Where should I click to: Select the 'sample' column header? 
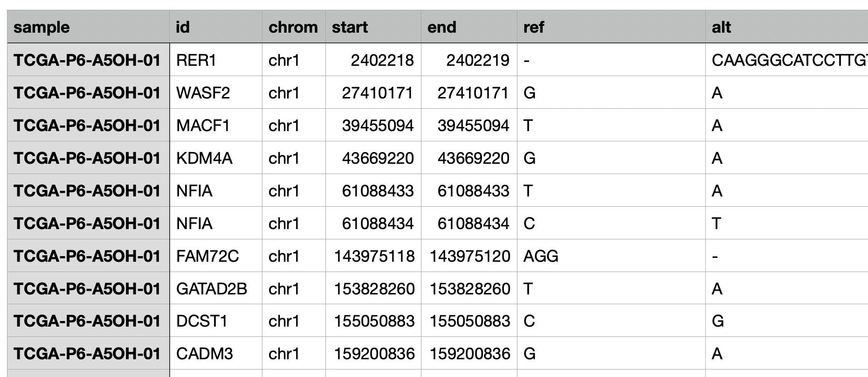point(89,27)
